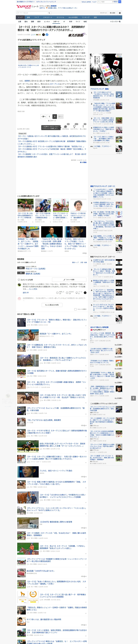The height and width of the screenshot is (644, 138).
Task: Click the back-to-top arrow button
Action: [134, 398]
